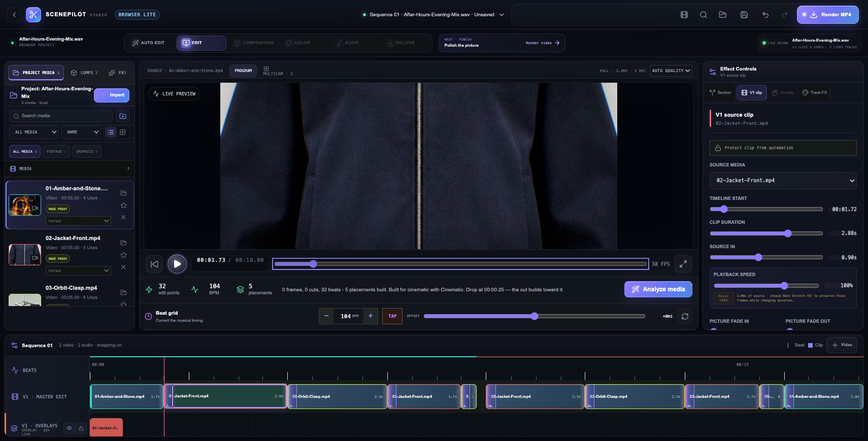Image resolution: width=868 pixels, height=441 pixels.
Task: Save project with the floppy disk icon
Action: tap(744, 15)
